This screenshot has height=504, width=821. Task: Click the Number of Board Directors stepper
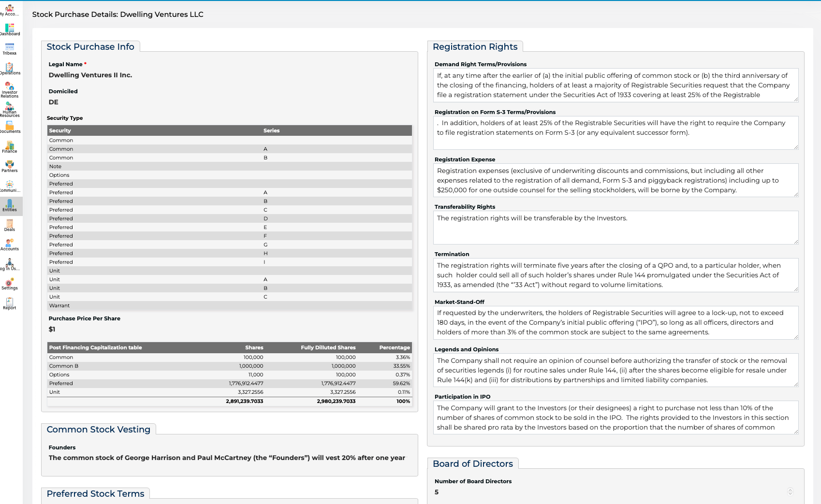(790, 492)
